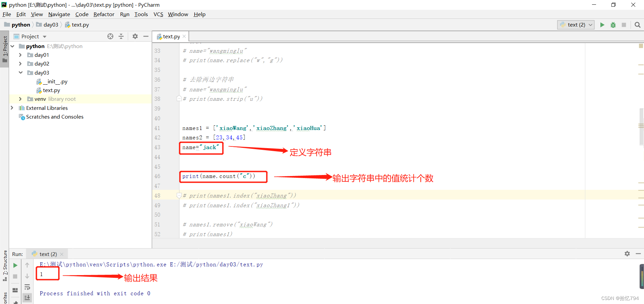Open search with the magnifier icon
Viewport: 644px width, 304px height.
click(637, 25)
